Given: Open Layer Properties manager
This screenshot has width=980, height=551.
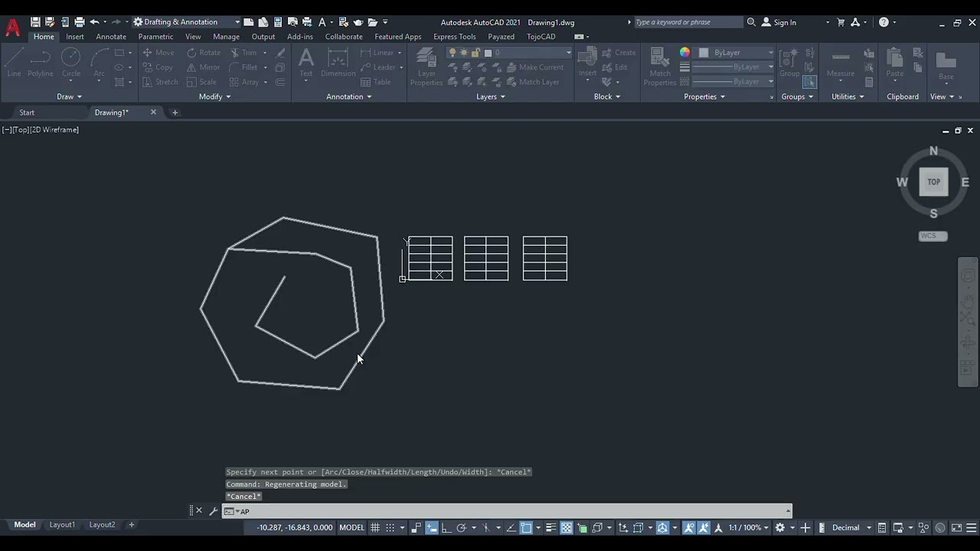Looking at the screenshot, I should (x=426, y=66).
